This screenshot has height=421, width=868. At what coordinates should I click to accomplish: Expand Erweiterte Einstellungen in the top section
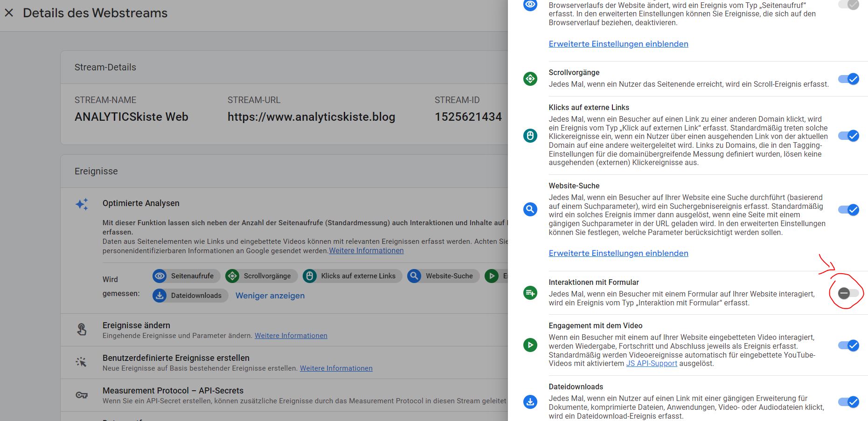tap(618, 44)
